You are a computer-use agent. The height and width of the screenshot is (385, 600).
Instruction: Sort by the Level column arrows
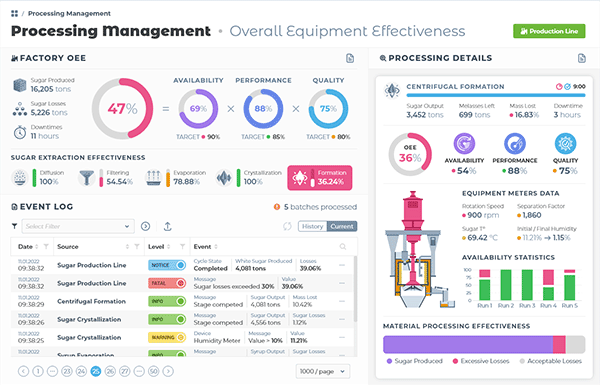coord(169,247)
